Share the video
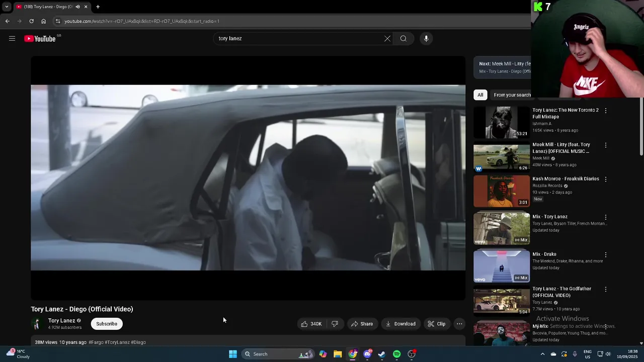The width and height of the screenshot is (644, 362). (x=362, y=324)
